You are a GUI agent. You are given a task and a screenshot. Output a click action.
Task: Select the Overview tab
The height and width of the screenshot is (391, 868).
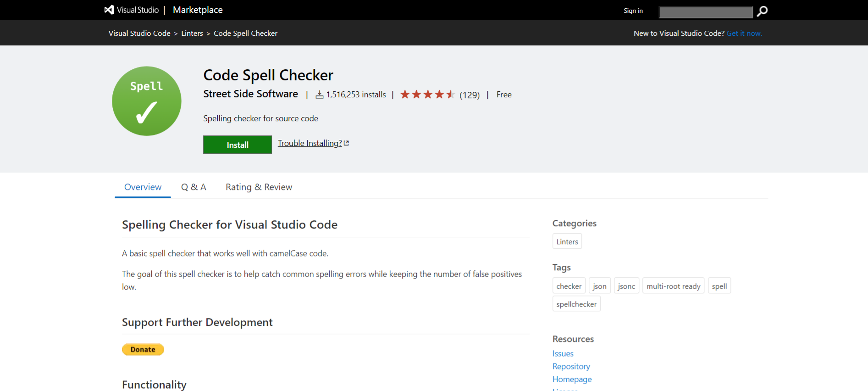pyautogui.click(x=143, y=187)
